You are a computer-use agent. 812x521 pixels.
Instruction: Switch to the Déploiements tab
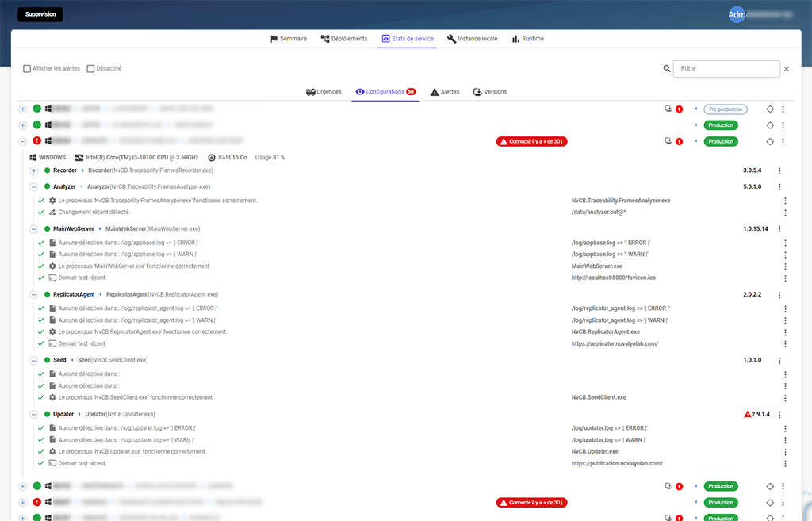(344, 39)
